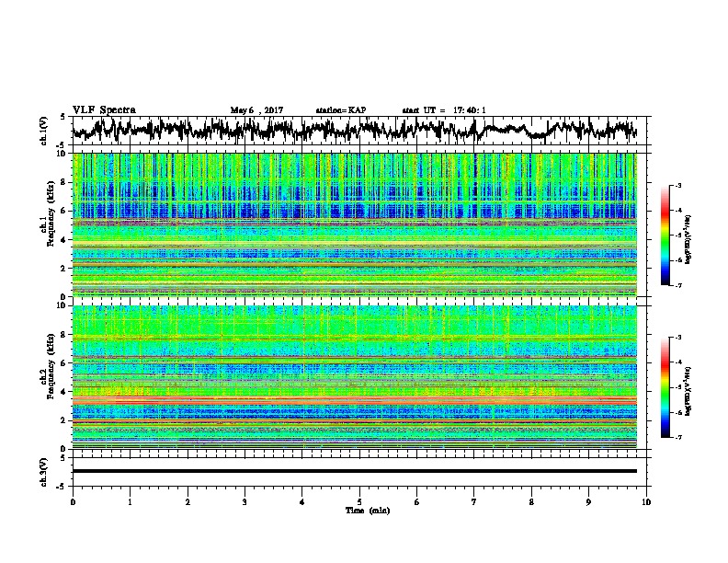The width and height of the screenshot is (728, 563).
Task: Click the "-3" label on ch.1 colorbar
Action: 678,186
